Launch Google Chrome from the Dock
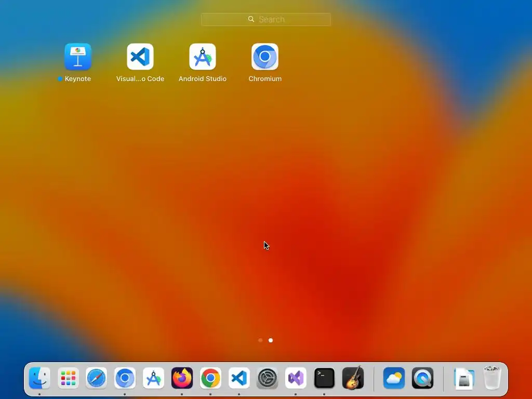 point(210,378)
